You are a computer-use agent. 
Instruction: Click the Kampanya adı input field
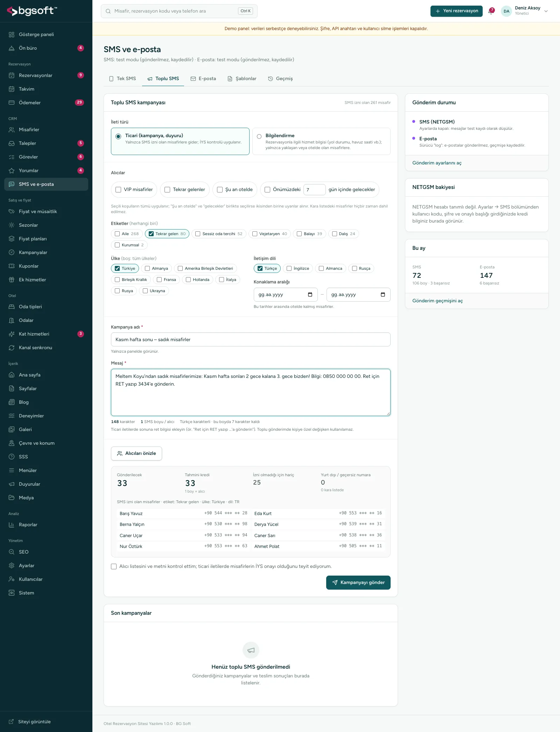point(251,339)
